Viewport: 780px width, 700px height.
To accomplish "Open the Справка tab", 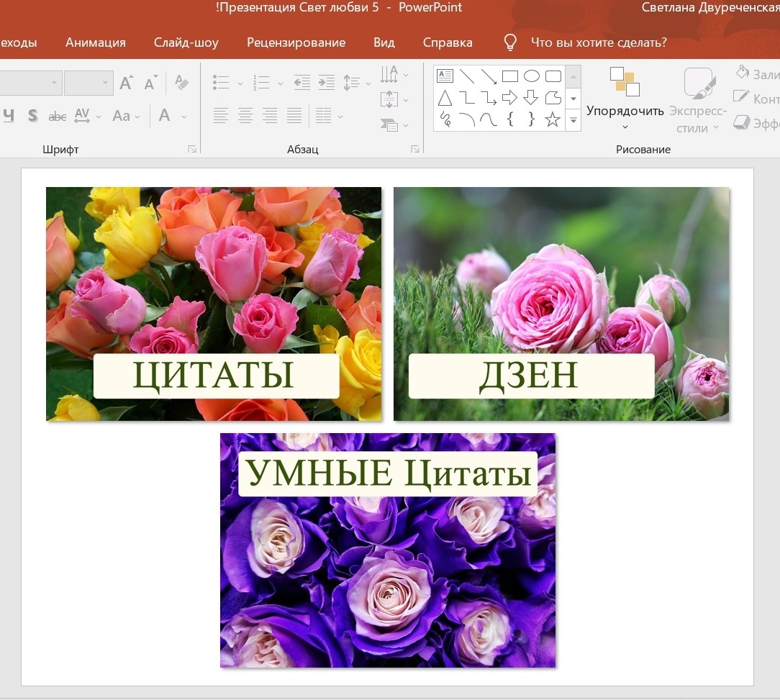I will pos(448,42).
